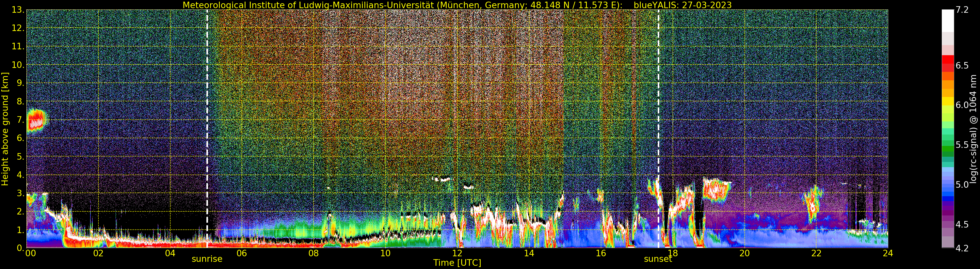The image size is (980, 269).
Task: Click the sunset label below the axis
Action: pos(658,259)
